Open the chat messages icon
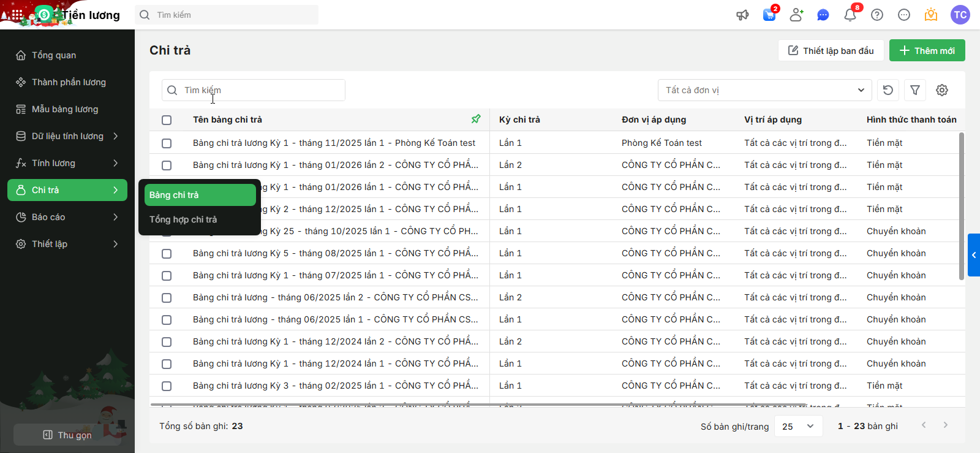 point(823,15)
